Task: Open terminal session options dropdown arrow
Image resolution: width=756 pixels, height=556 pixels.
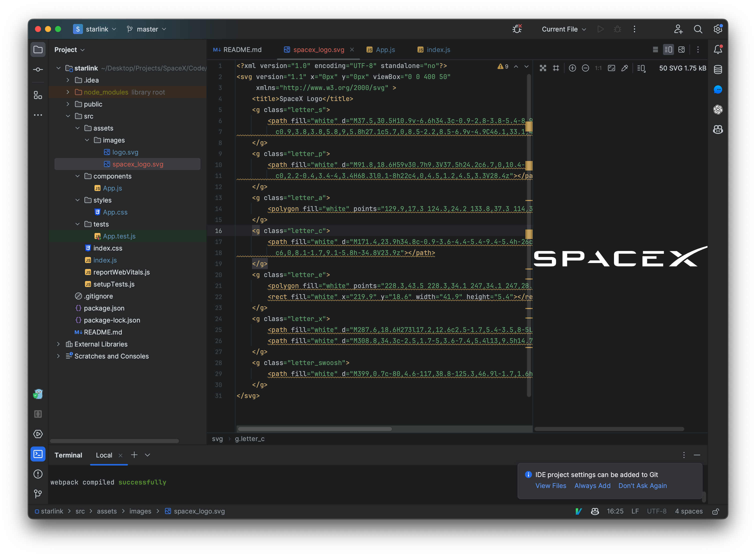Action: [x=147, y=455]
